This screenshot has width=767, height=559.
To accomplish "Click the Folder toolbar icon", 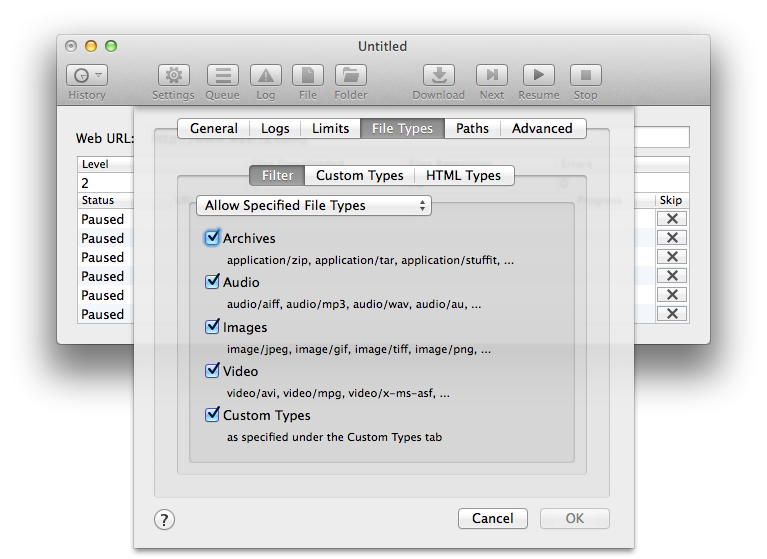I will point(351,75).
